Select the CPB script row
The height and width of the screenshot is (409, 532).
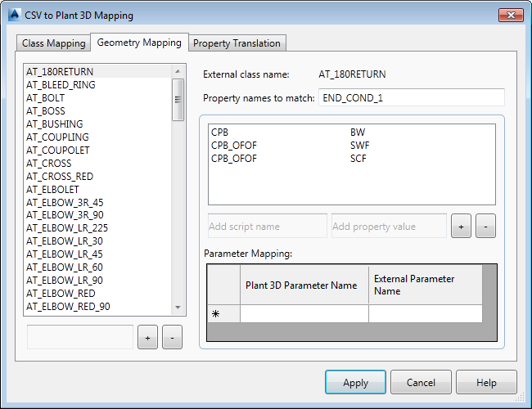coord(351,133)
